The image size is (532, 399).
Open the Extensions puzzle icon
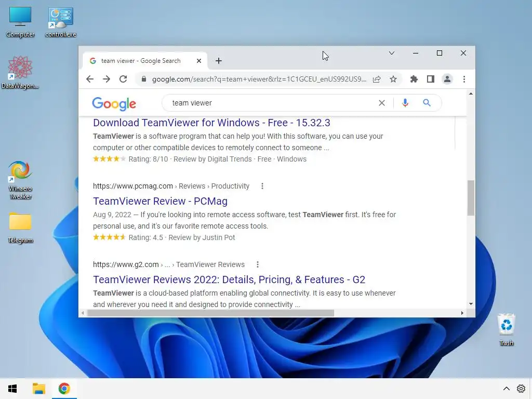(414, 79)
